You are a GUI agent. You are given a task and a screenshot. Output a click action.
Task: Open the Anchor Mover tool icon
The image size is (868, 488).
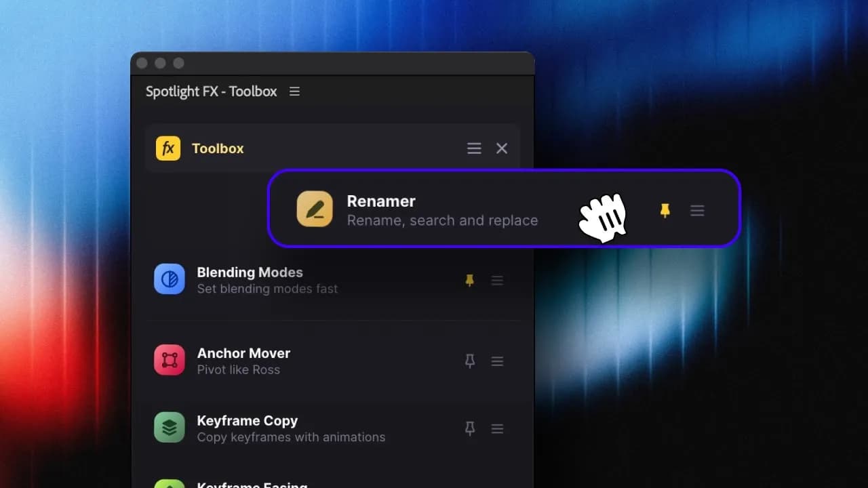(x=170, y=360)
